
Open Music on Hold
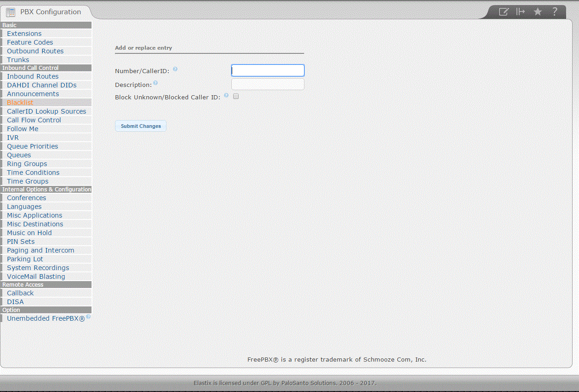click(x=29, y=233)
